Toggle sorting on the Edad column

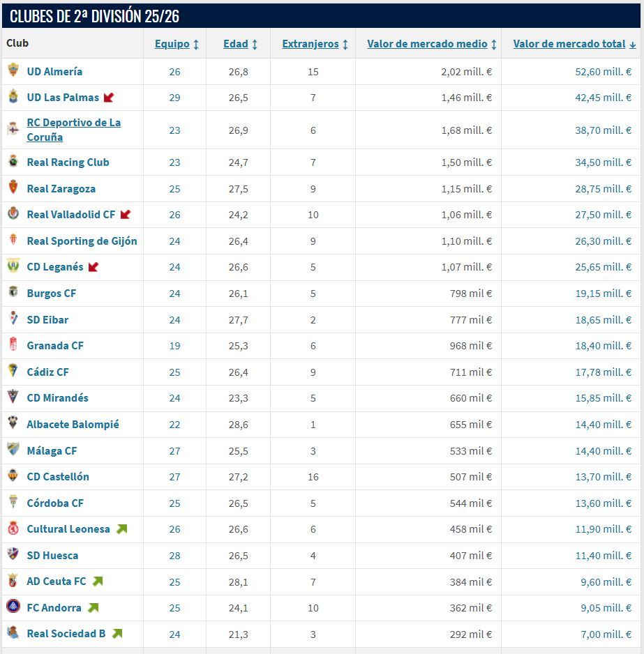point(254,43)
